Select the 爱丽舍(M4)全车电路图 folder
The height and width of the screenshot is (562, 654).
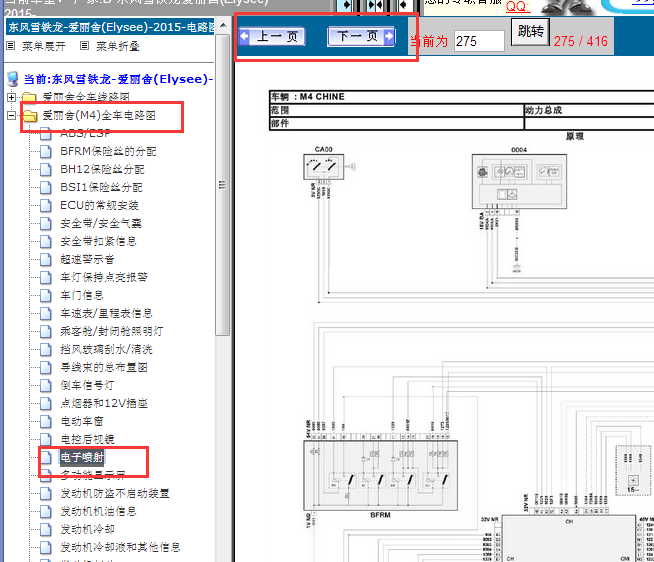pos(99,115)
